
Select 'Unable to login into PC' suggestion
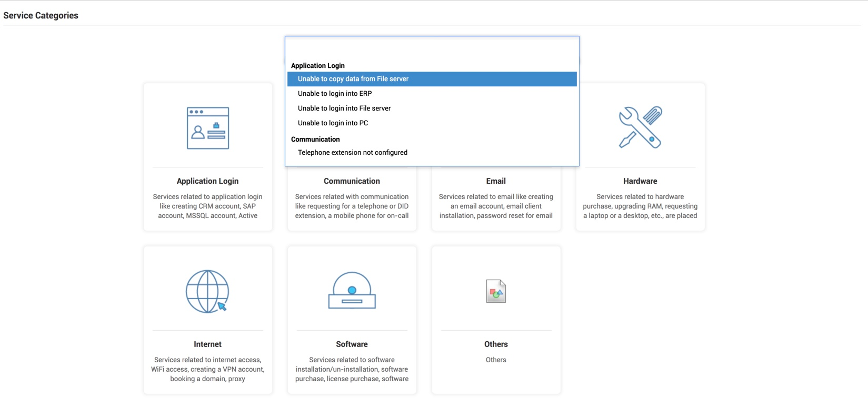click(432, 123)
